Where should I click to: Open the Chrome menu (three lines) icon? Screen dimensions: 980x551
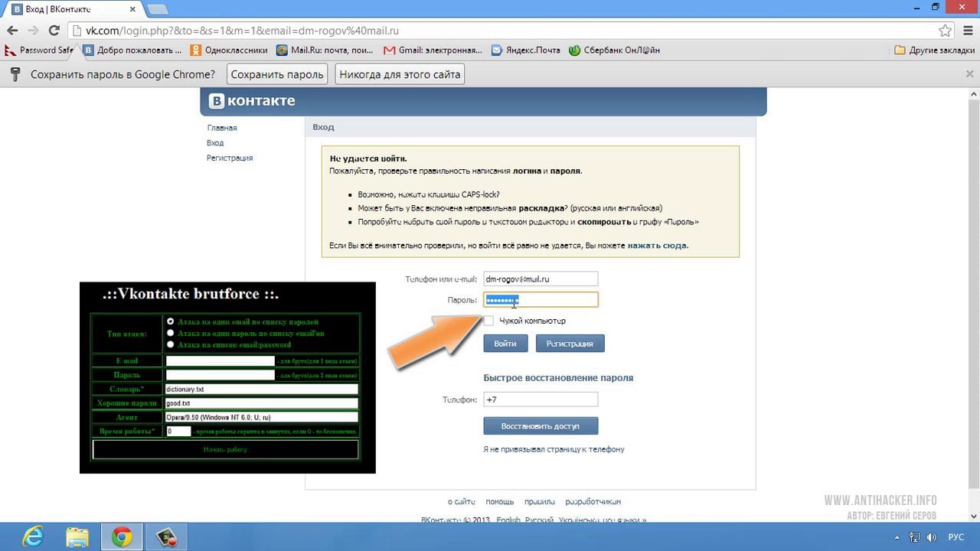967,31
